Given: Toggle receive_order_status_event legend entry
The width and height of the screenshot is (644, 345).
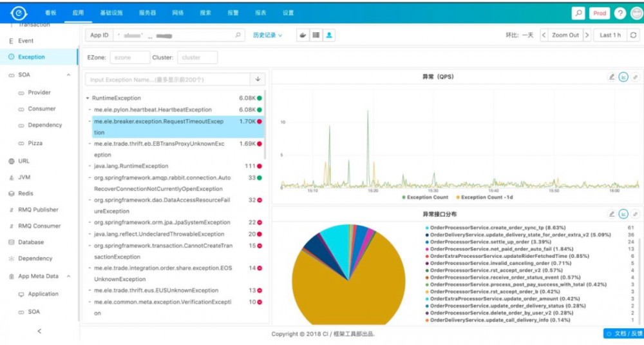Looking at the screenshot, I should tap(500, 277).
